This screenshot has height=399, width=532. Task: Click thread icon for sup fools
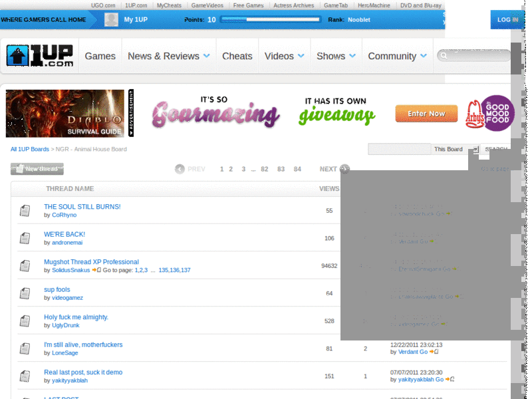click(x=25, y=293)
